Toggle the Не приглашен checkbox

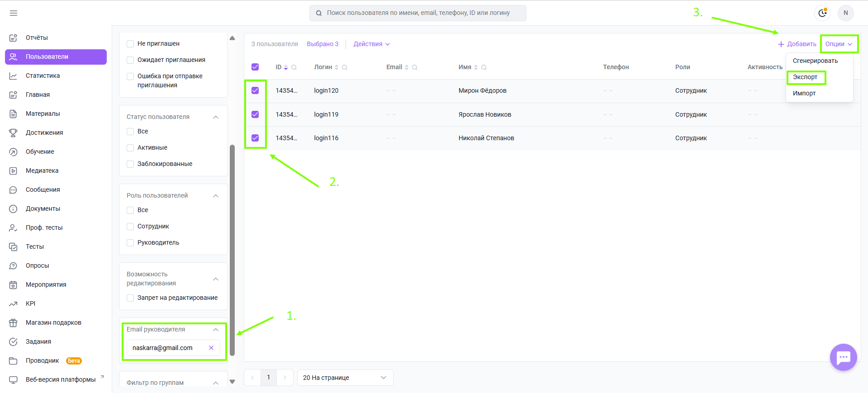coord(130,44)
